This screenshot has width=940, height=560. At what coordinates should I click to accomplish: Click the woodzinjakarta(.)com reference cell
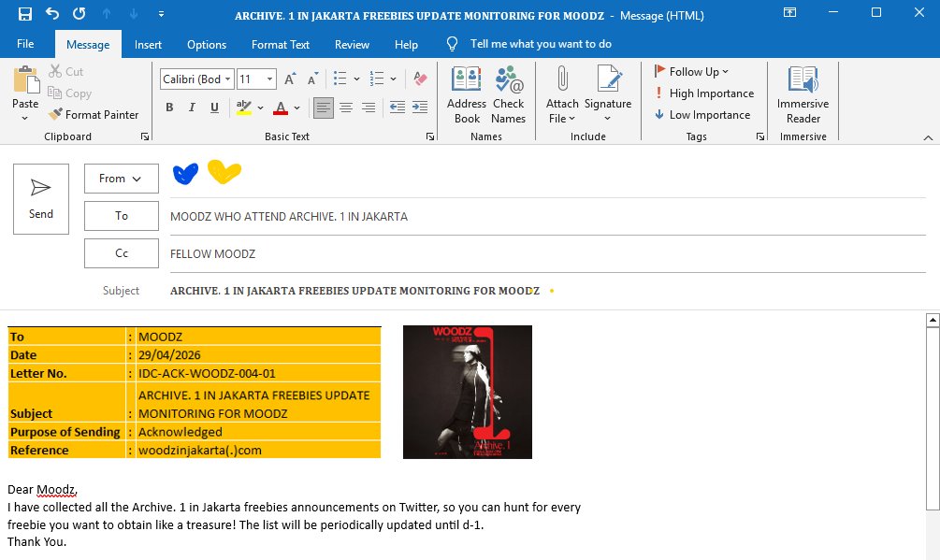click(x=258, y=450)
